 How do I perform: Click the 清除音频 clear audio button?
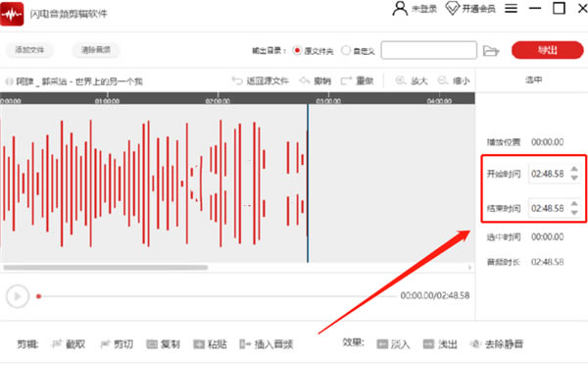(x=96, y=50)
